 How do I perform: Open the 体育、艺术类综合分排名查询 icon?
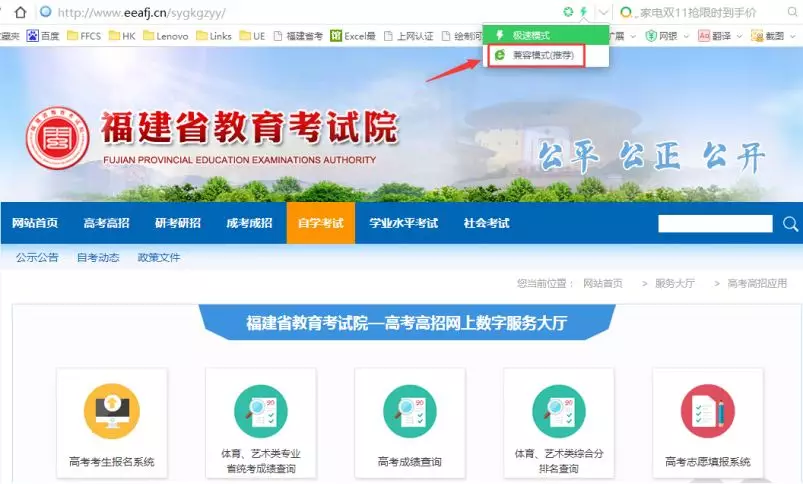pos(559,411)
